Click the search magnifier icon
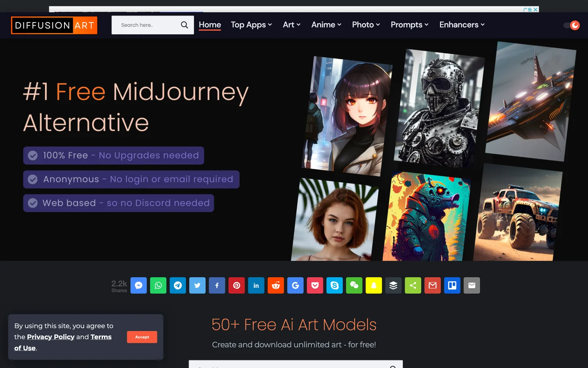Image resolution: width=588 pixels, height=368 pixels. [185, 25]
